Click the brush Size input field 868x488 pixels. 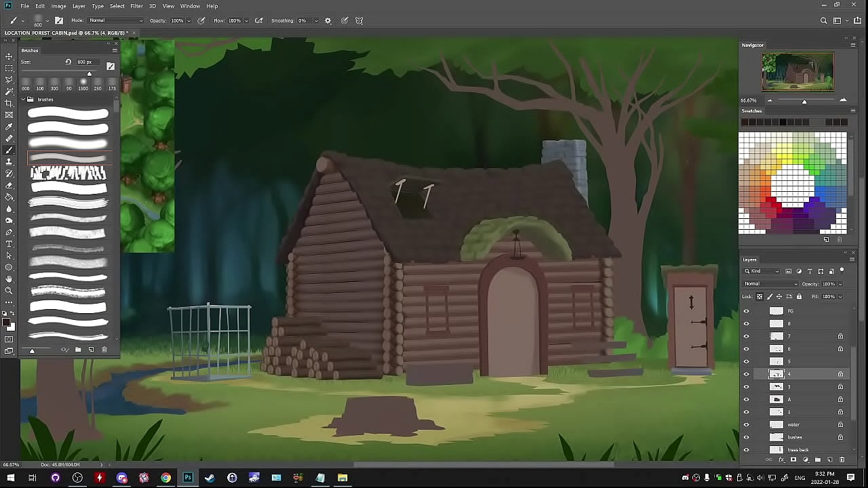(87, 62)
